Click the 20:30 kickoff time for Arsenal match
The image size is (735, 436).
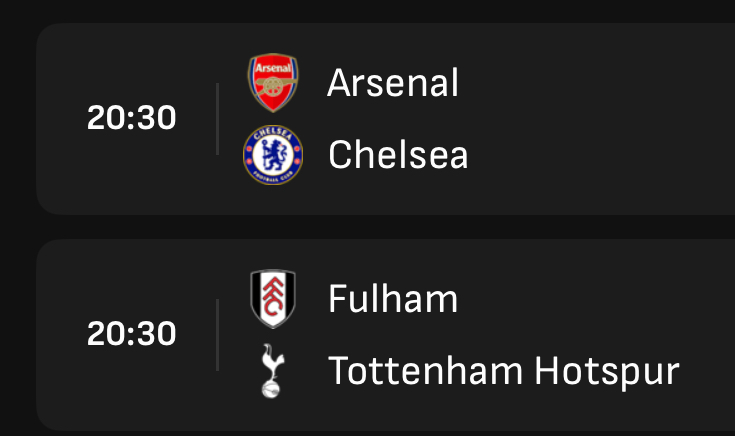point(132,118)
